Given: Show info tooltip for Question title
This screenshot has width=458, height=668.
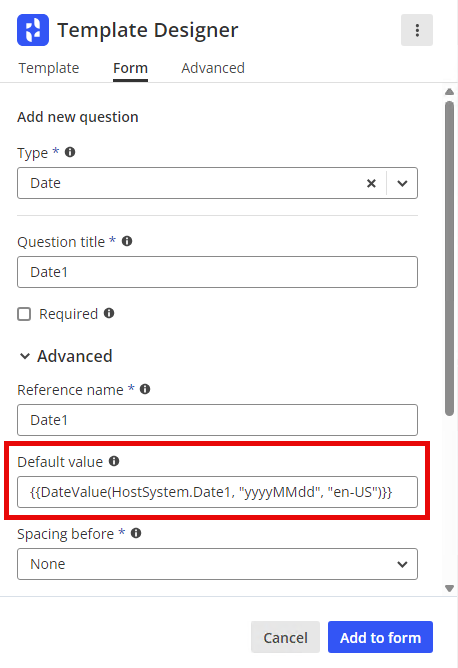Looking at the screenshot, I should pos(127,241).
